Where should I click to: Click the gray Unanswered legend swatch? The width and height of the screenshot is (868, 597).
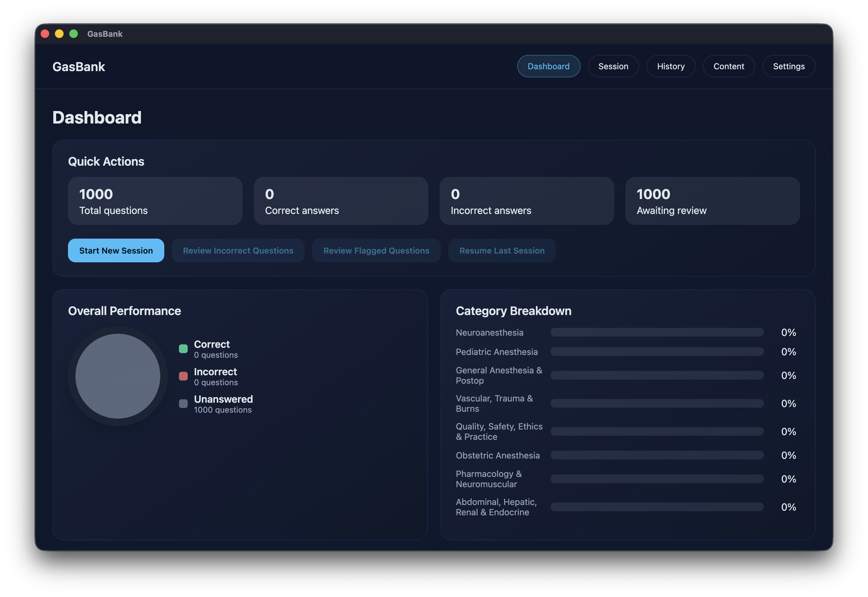(183, 404)
